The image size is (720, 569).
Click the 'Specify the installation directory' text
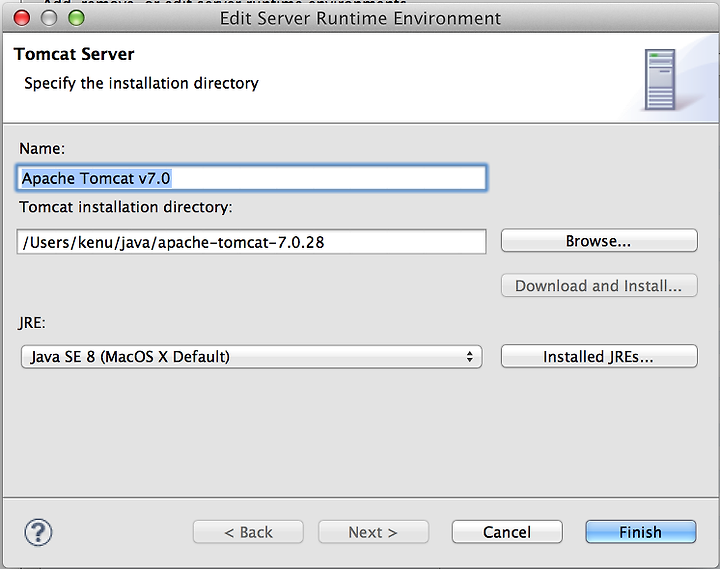click(x=141, y=84)
